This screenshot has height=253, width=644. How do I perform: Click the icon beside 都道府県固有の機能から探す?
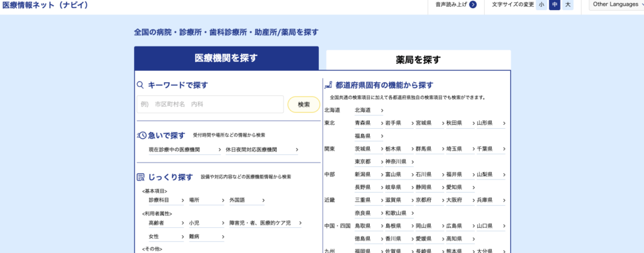click(x=328, y=85)
